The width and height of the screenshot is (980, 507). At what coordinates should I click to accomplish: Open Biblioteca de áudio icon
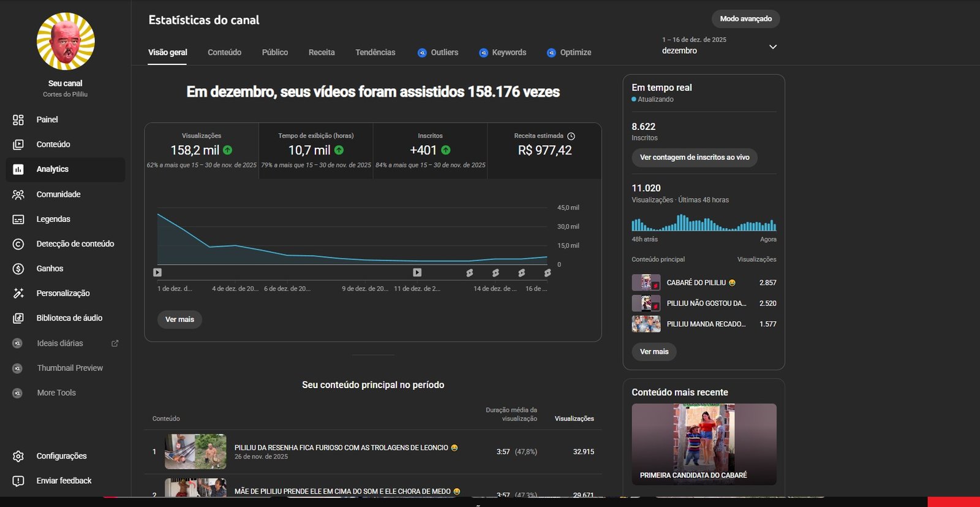point(18,318)
